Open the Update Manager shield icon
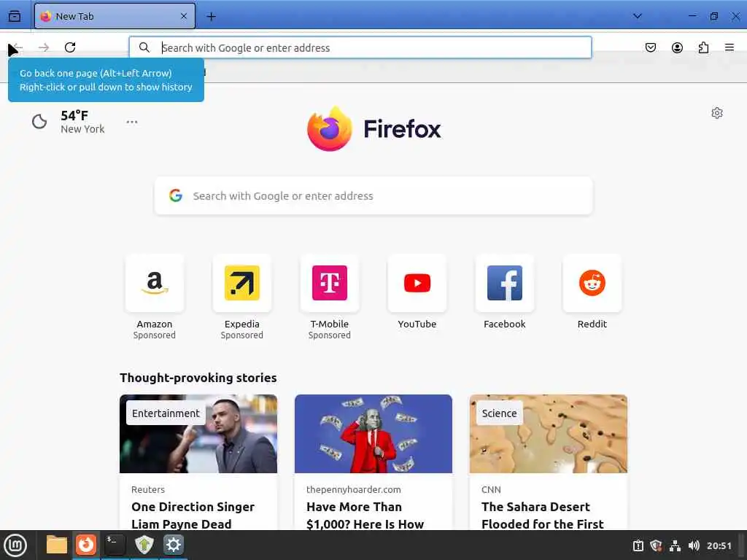 click(x=144, y=545)
